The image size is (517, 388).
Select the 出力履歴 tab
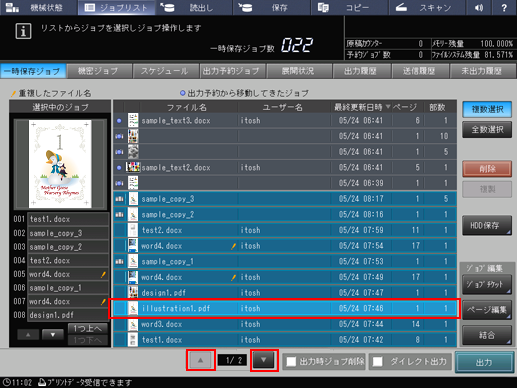(361, 71)
